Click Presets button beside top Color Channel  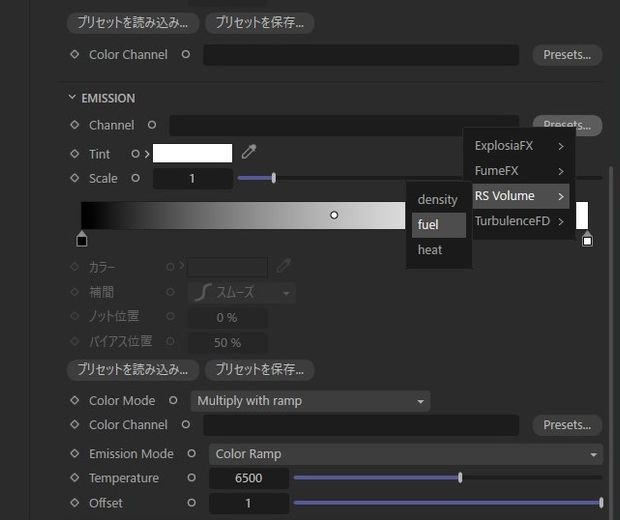point(567,55)
